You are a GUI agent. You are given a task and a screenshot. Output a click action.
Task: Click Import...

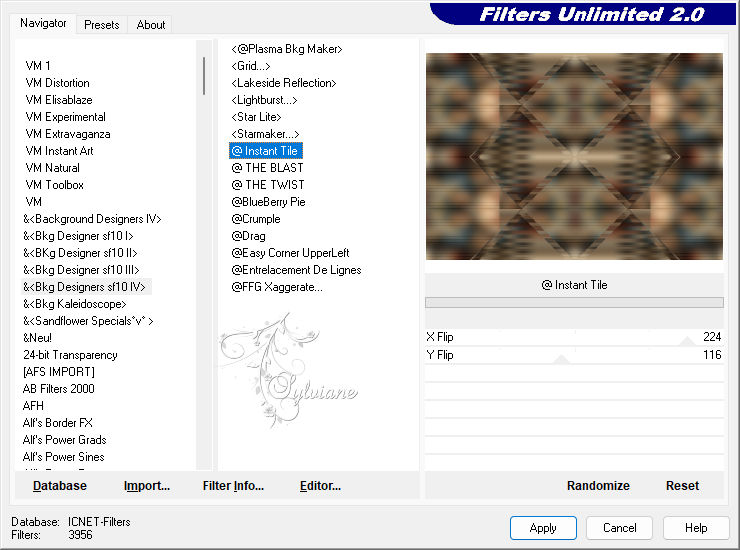147,485
